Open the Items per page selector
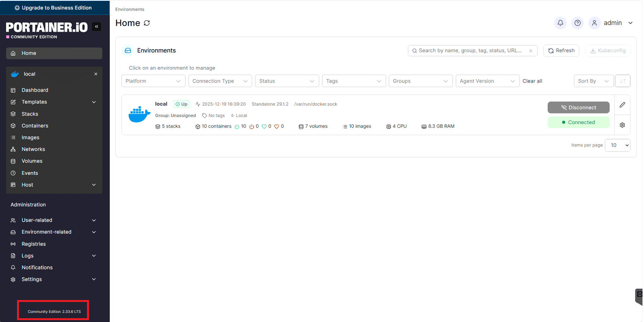Viewport: 644px width, 322px height. point(617,145)
